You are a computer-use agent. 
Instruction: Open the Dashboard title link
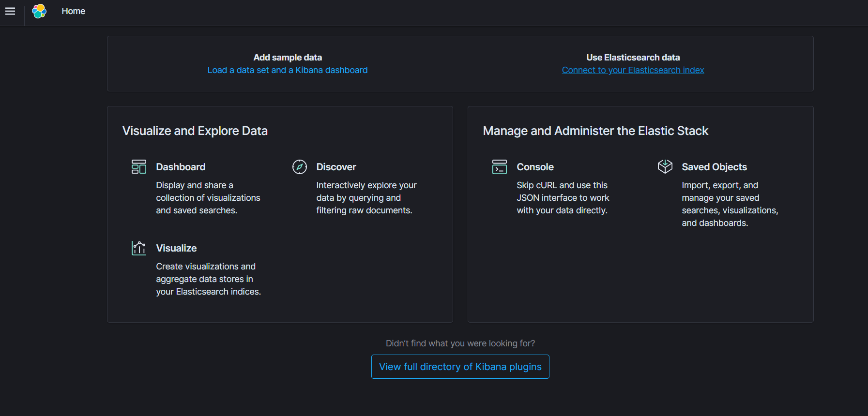click(x=181, y=167)
